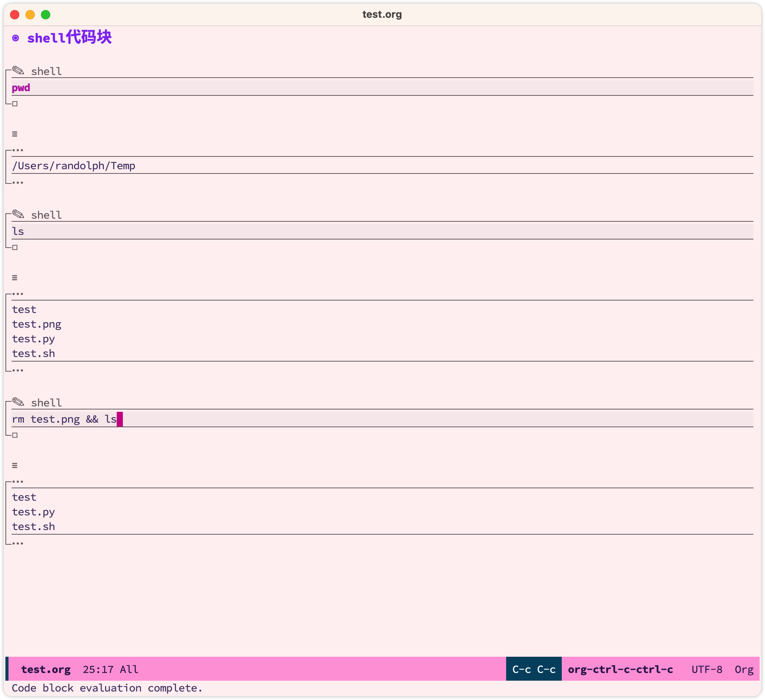Click the rm test.png && ls command
Image resolution: width=765 pixels, height=700 pixels.
tap(64, 419)
